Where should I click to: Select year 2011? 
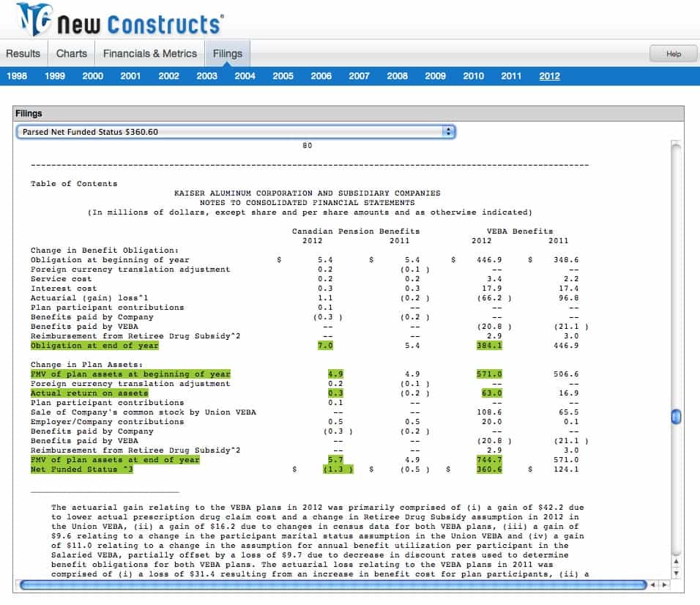tap(511, 76)
